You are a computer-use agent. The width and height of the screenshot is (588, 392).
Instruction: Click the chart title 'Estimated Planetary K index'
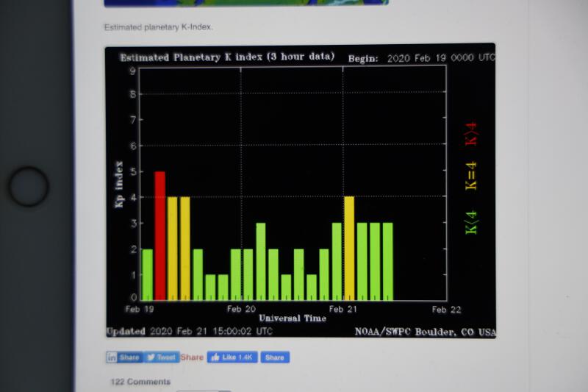pos(226,57)
